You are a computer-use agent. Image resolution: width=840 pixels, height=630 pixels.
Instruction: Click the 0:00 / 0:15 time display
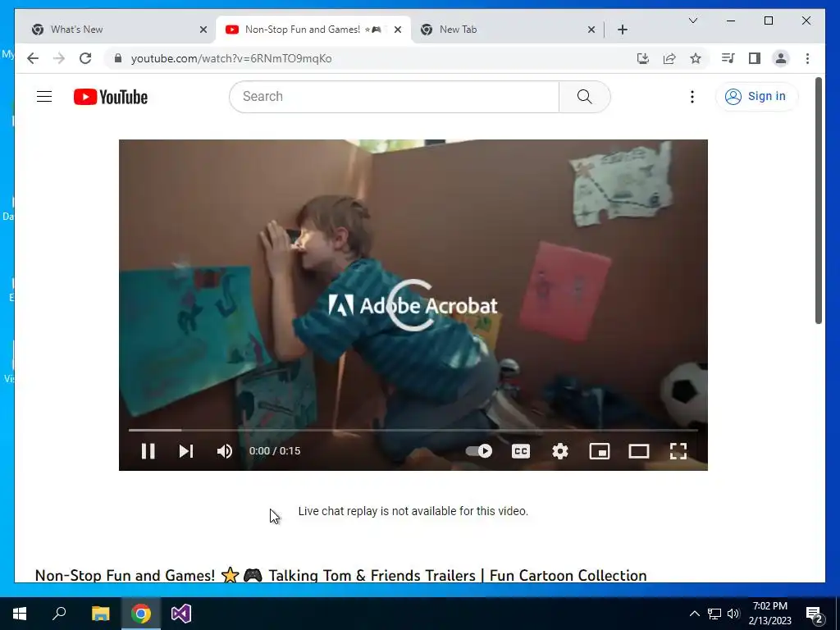pos(275,451)
